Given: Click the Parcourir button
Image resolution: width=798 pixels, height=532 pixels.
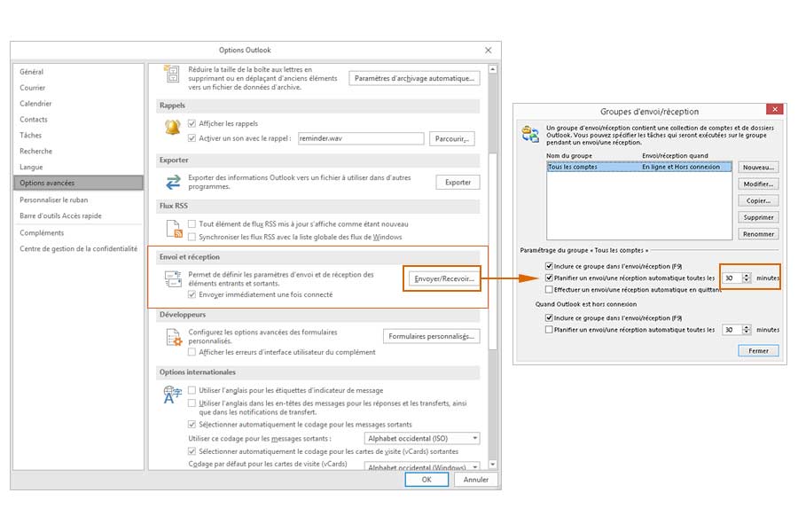Looking at the screenshot, I should point(452,138).
